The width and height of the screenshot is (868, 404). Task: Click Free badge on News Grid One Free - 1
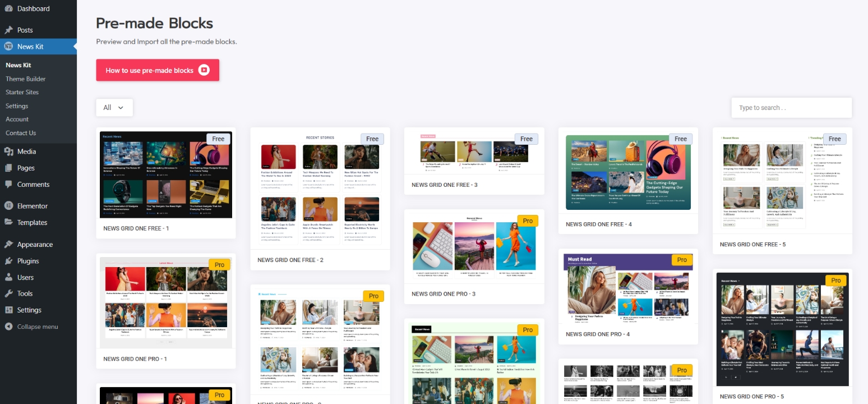point(218,139)
